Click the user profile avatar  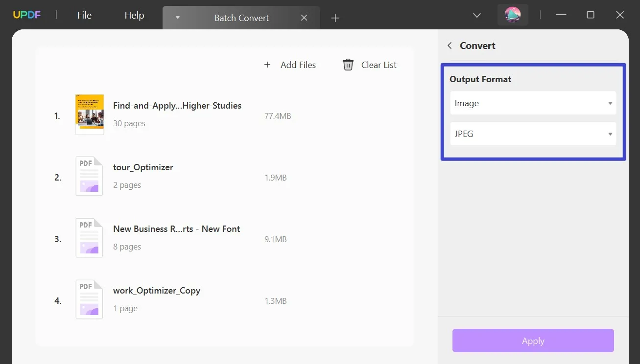(x=513, y=15)
